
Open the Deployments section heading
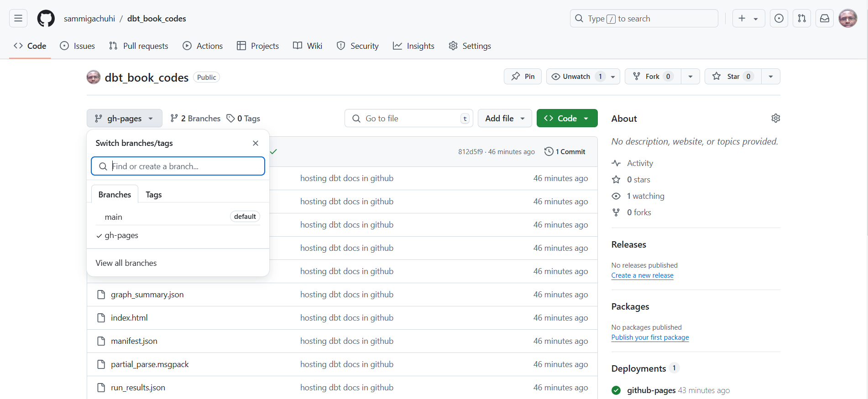[x=638, y=368]
